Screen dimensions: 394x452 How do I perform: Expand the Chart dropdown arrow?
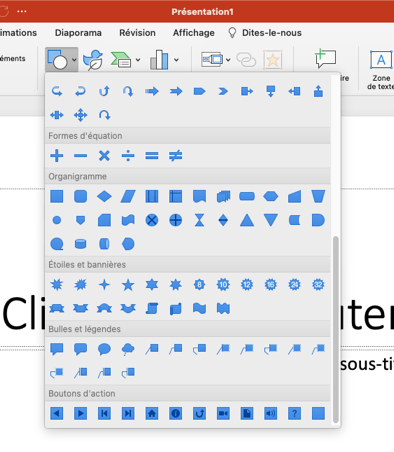coord(176,60)
